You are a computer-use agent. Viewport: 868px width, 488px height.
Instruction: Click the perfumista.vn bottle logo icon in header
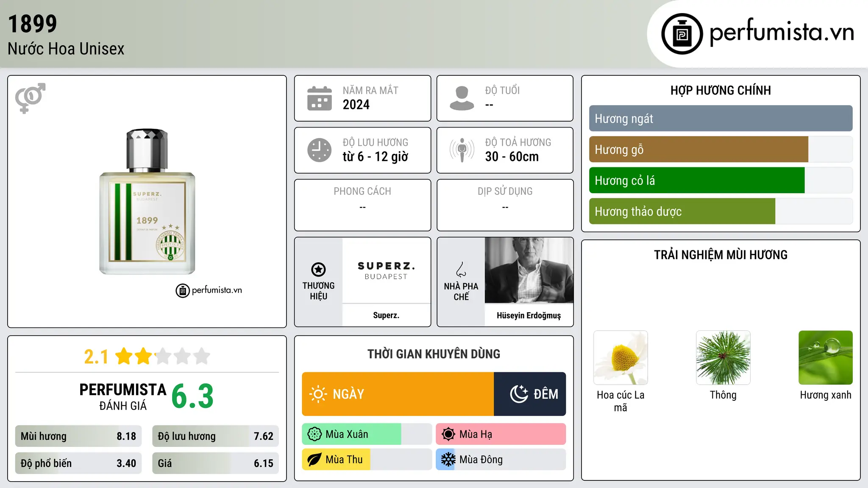pos(682,34)
